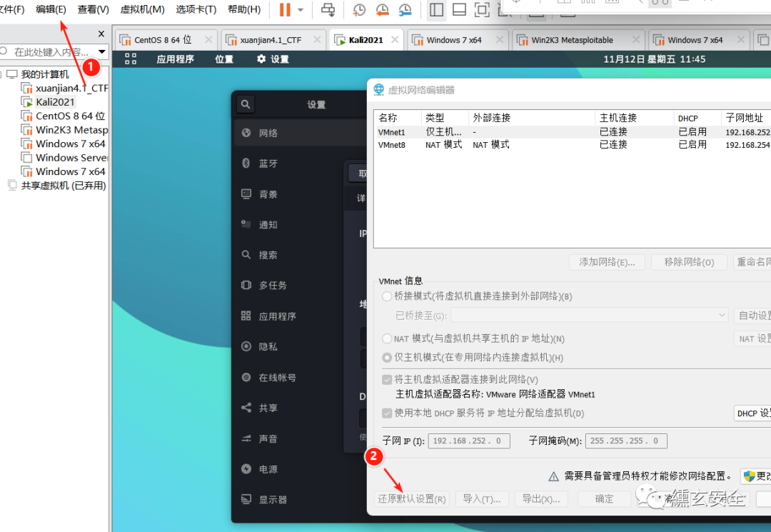The height and width of the screenshot is (532, 771).
Task: Enter full screen mode via toolbar icon
Action: pyautogui.click(x=482, y=9)
